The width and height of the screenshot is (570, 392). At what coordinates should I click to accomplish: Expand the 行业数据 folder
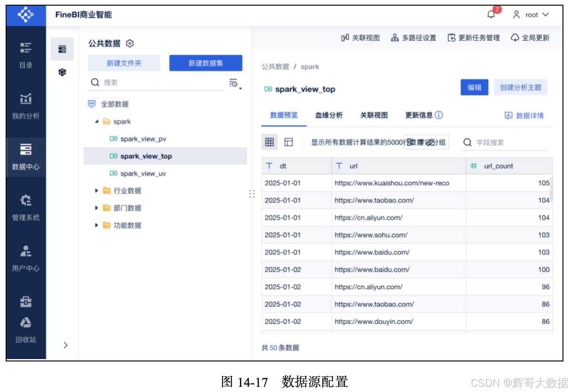coord(96,191)
